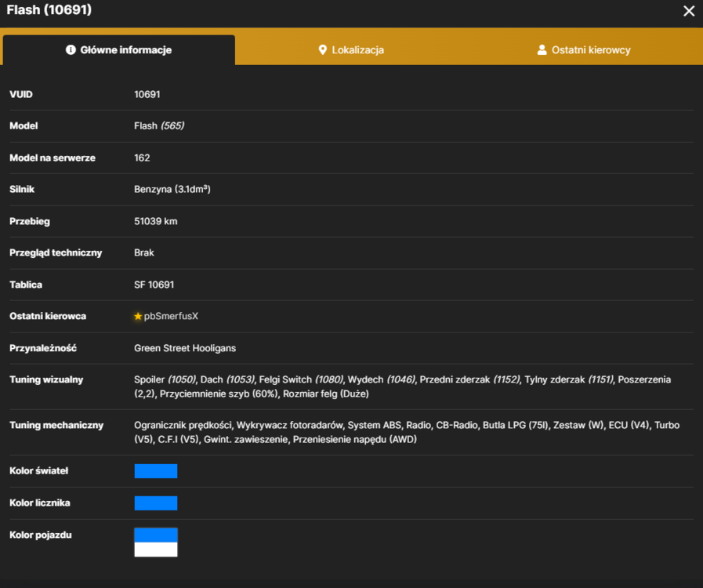The width and height of the screenshot is (703, 588).
Task: Click the Kolor świateł blue swatch
Action: click(156, 471)
